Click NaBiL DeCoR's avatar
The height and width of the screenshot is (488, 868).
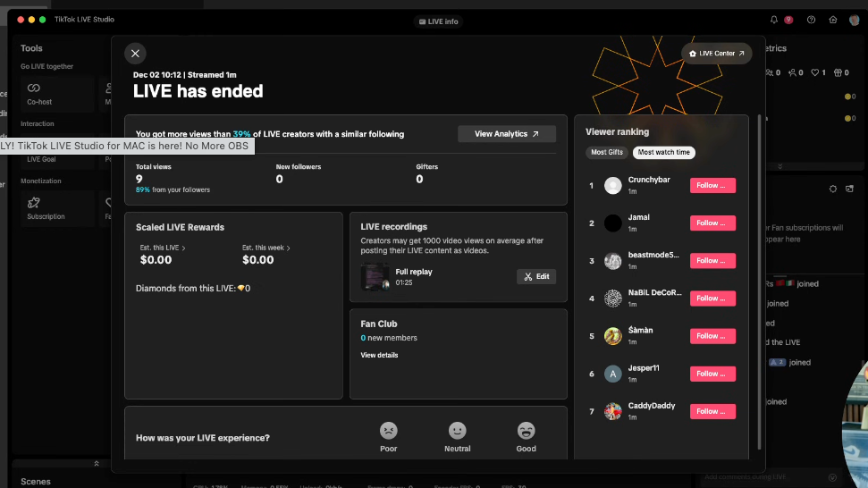pyautogui.click(x=613, y=299)
